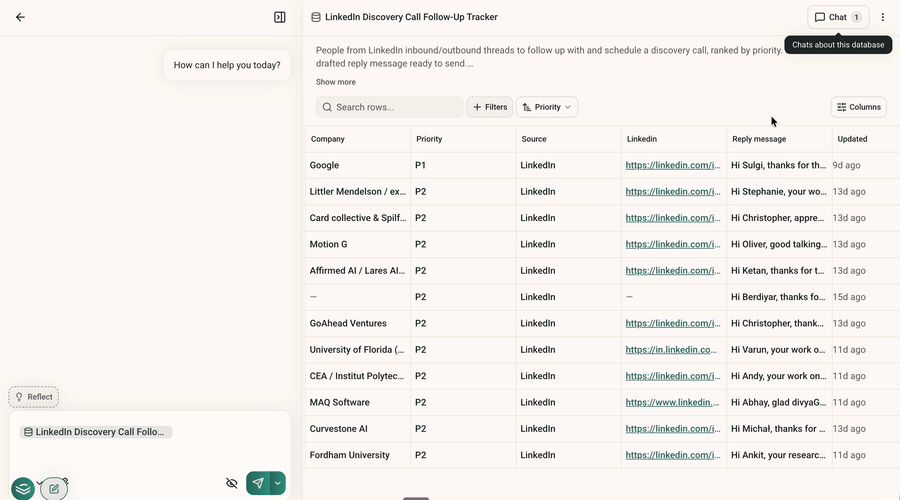Select the Curvestone AI company cell
Image resolution: width=900 pixels, height=500 pixels.
[x=358, y=429]
